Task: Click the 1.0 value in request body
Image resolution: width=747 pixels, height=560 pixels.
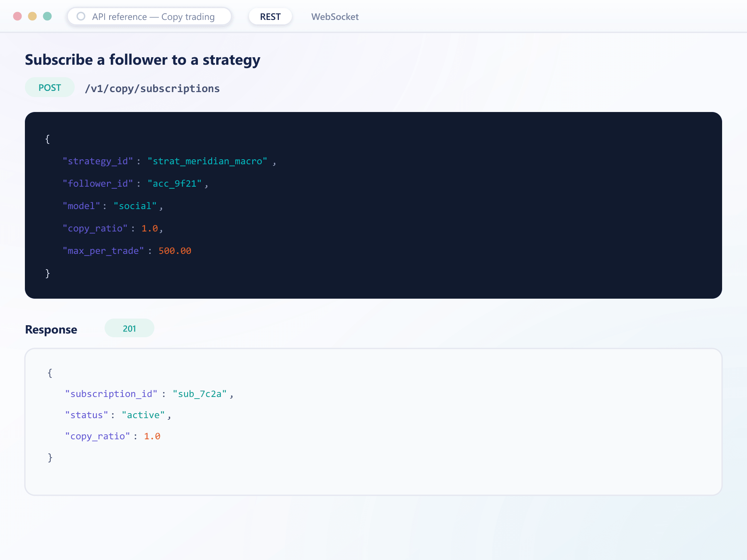Action: pos(150,228)
